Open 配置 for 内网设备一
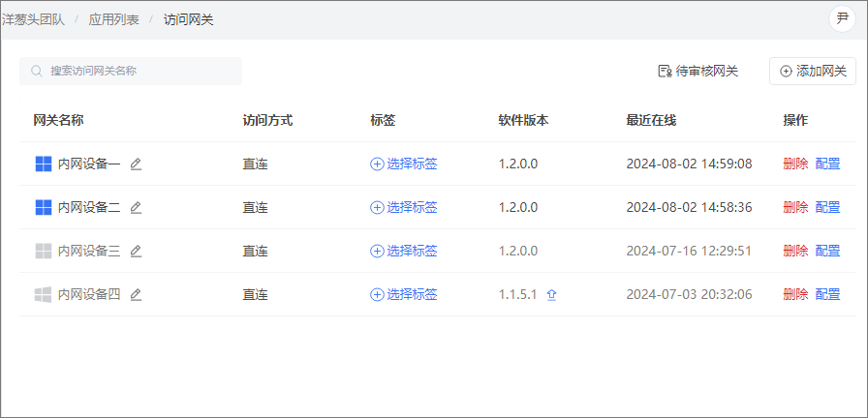Image resolution: width=868 pixels, height=418 pixels. point(827,164)
